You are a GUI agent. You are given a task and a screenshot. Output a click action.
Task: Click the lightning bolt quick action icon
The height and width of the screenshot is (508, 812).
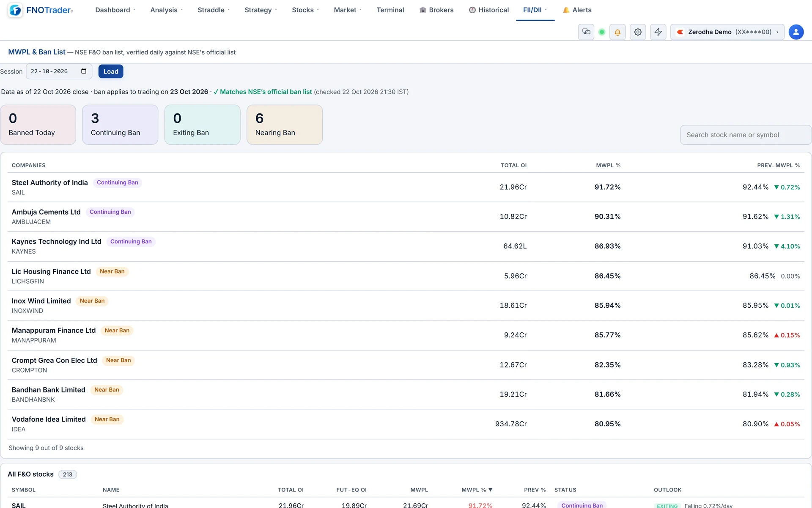[658, 32]
